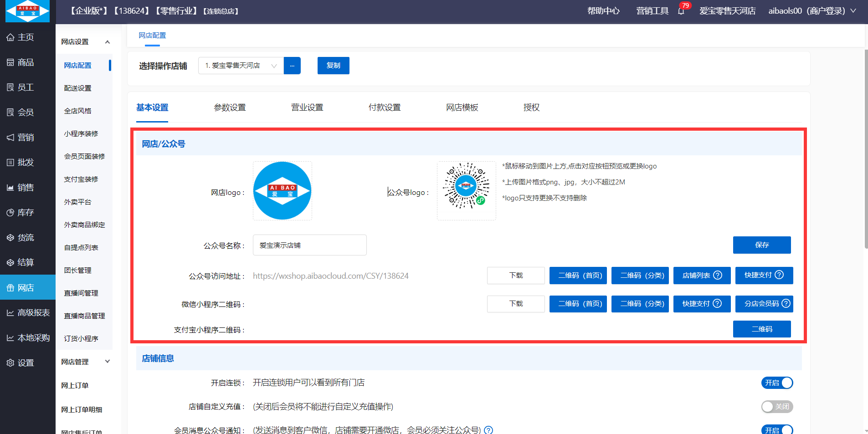Click the ellipsis button beside store selector
This screenshot has height=434, width=868.
click(x=292, y=66)
